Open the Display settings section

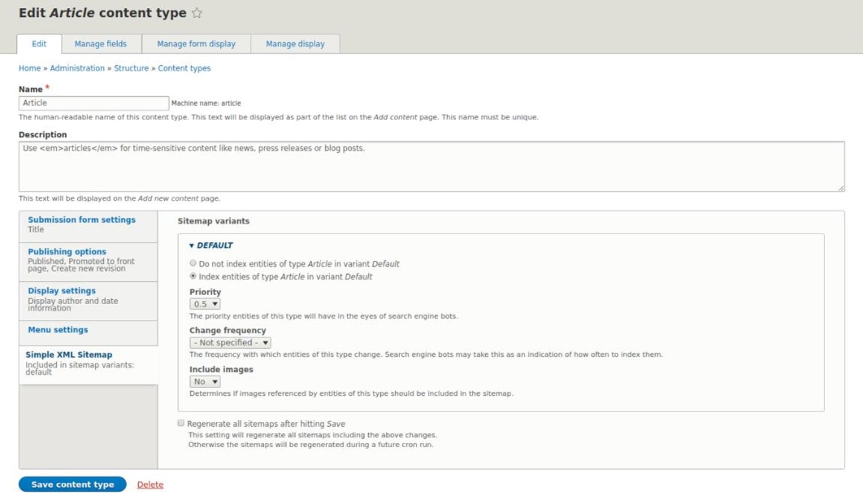[x=62, y=290]
